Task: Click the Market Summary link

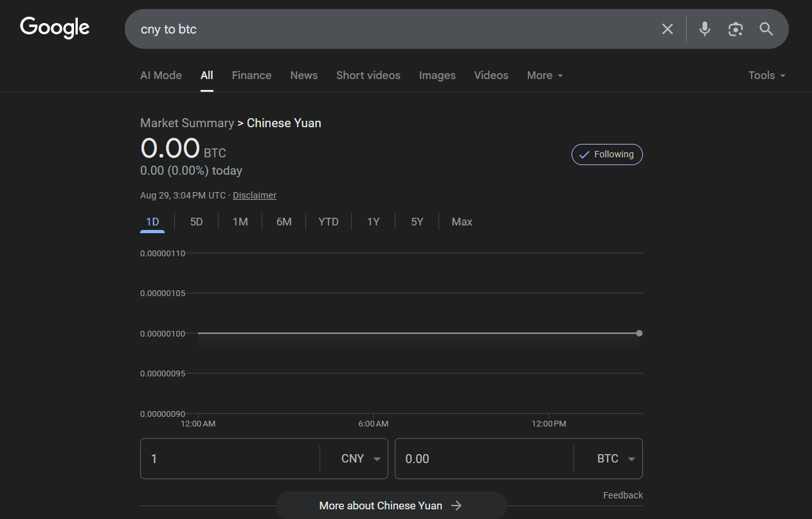Action: click(x=186, y=123)
